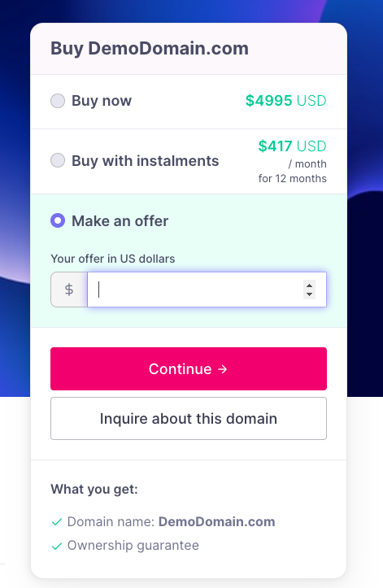This screenshot has width=383, height=588.
Task: Click the $4995 USD price
Action: pyautogui.click(x=286, y=101)
